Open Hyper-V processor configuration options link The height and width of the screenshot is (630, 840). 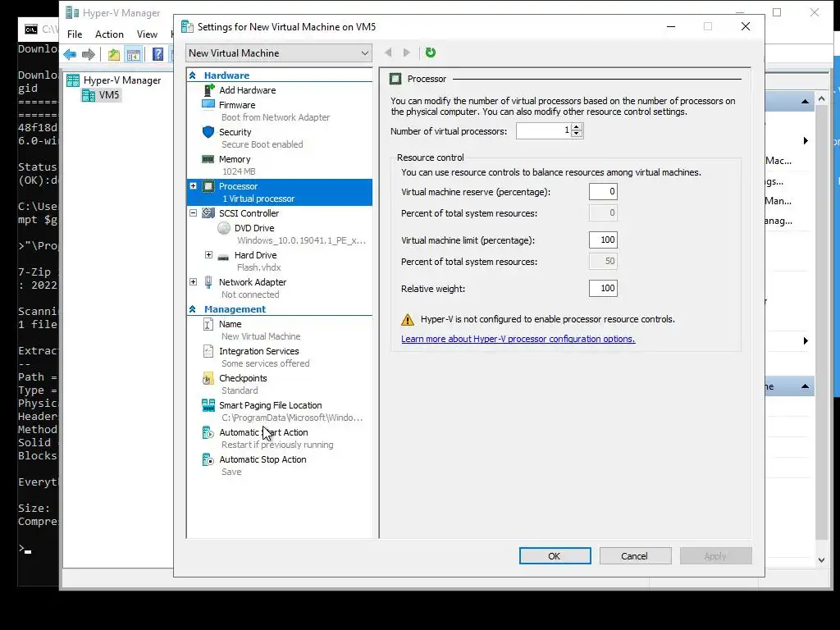(518, 339)
